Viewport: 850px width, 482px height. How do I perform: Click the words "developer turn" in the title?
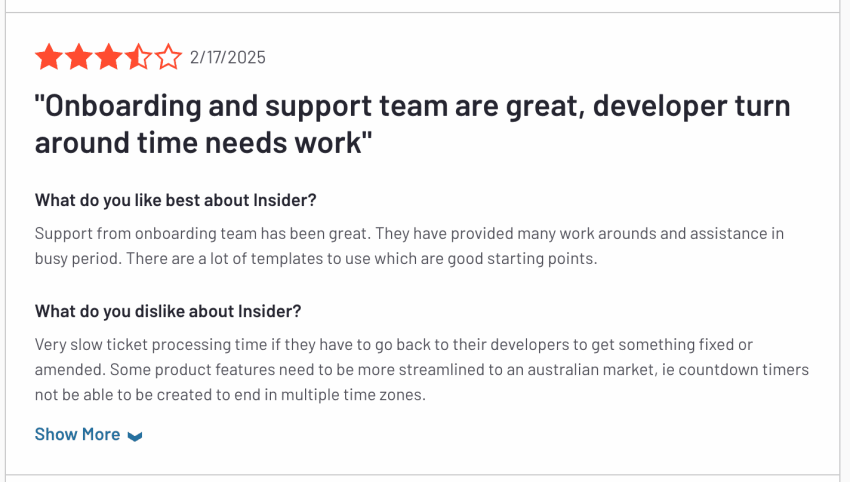click(692, 106)
